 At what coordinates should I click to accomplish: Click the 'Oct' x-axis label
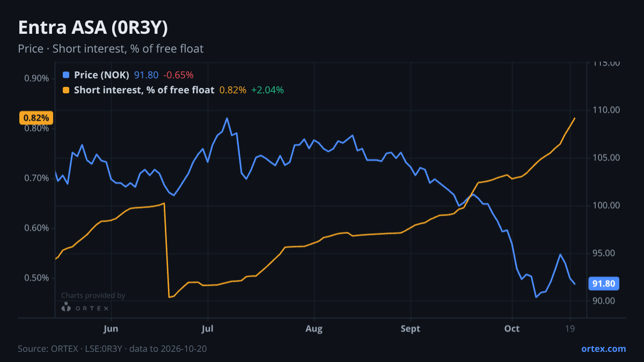click(x=512, y=329)
